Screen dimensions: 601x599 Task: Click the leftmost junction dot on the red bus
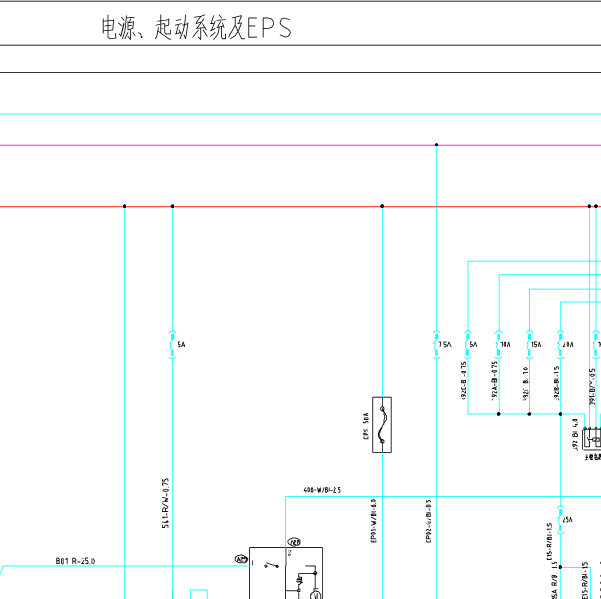click(125, 206)
